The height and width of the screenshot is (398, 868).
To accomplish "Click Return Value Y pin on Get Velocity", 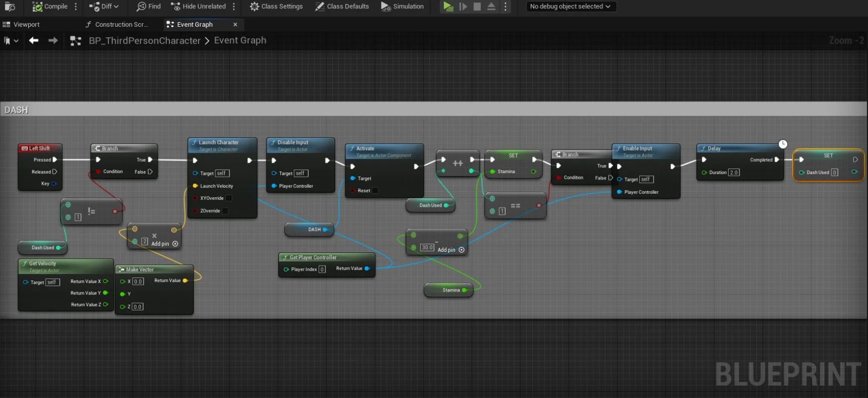I will tap(105, 293).
